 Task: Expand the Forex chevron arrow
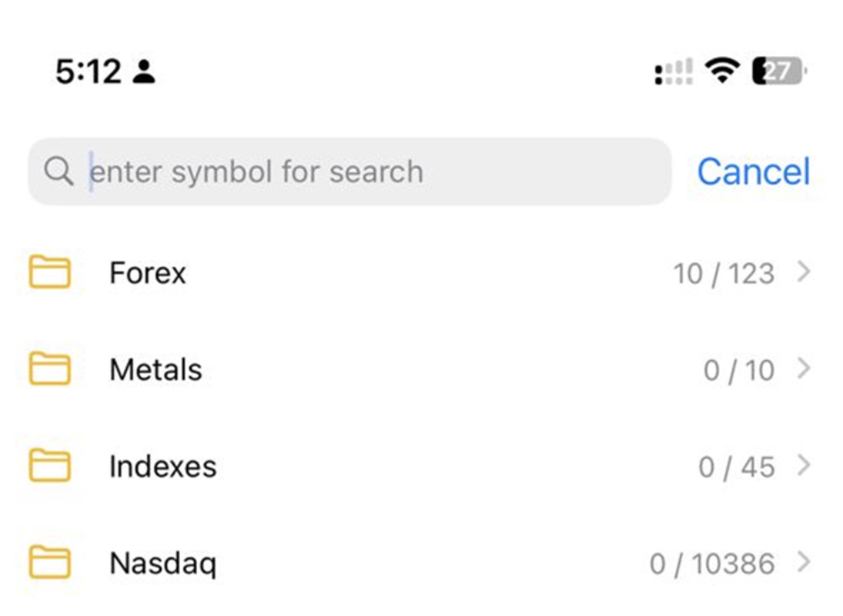coord(804,273)
